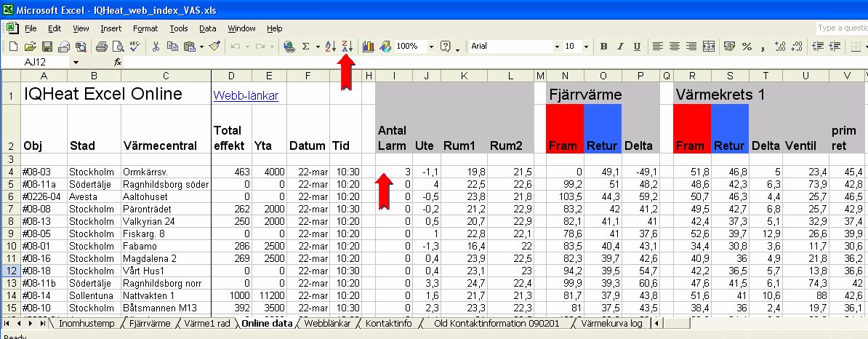The height and width of the screenshot is (339, 868).
Task: Click the Insert Function fx button
Action: [118, 63]
